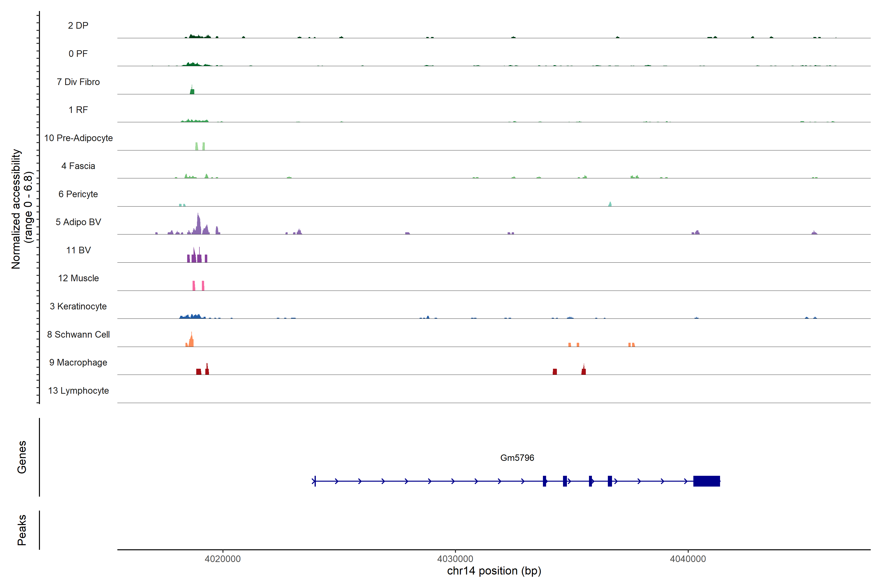
Task: Click the Peaks panel label
Action: [x=22, y=530]
